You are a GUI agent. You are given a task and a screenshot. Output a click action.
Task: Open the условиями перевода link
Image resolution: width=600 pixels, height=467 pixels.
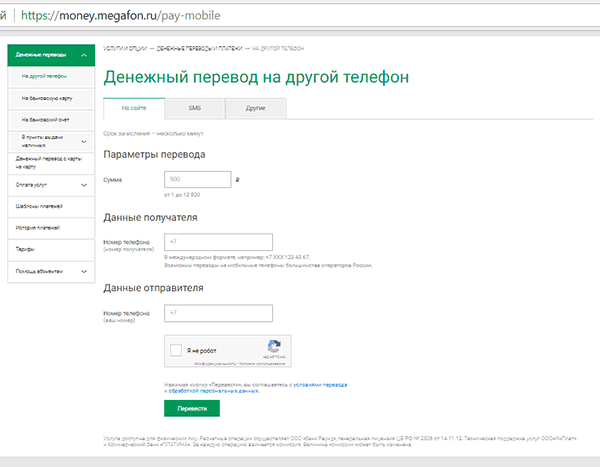click(x=320, y=385)
